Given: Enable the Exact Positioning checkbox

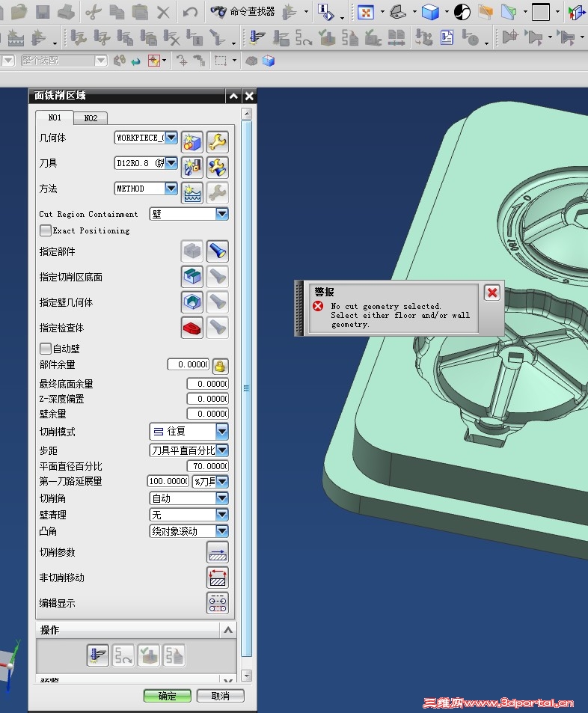Looking at the screenshot, I should pyautogui.click(x=46, y=230).
